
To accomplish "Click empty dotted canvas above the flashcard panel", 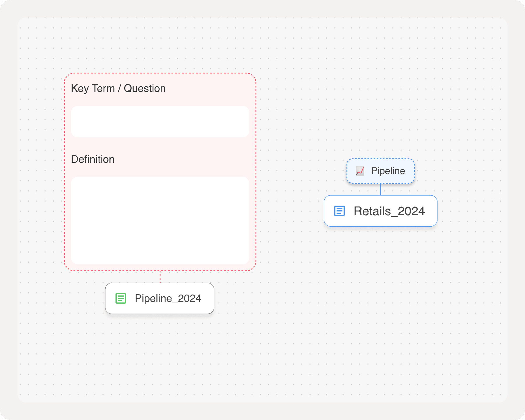I will click(160, 47).
